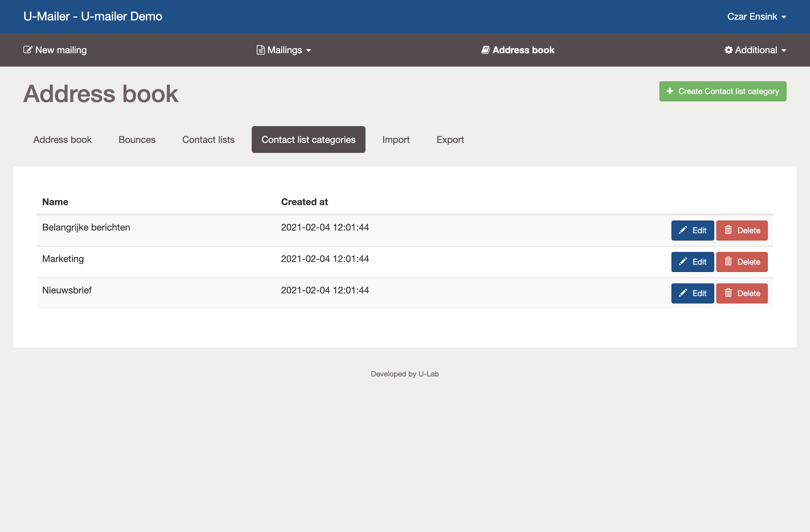
Task: Click the U-Mailer - U-mailer Demo brand link
Action: click(x=93, y=16)
